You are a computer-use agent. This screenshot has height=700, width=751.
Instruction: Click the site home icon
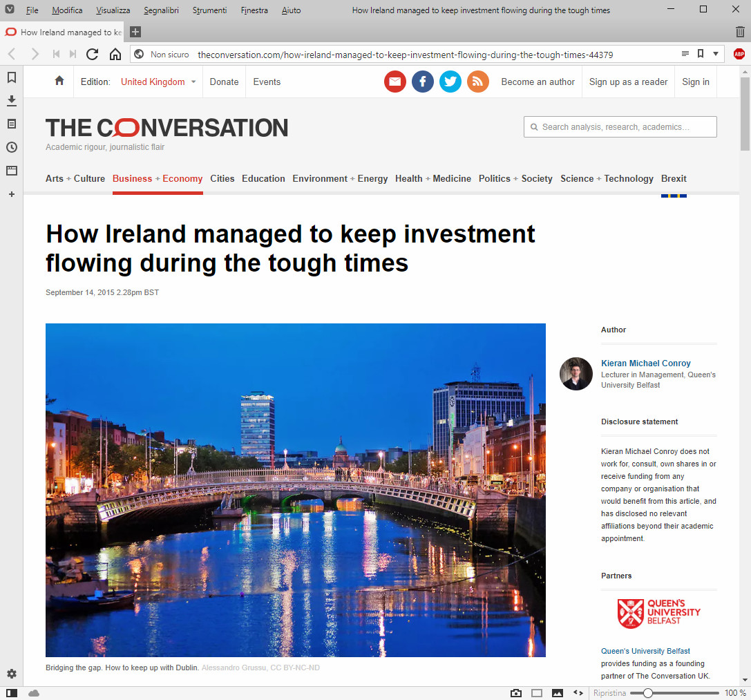coord(59,80)
